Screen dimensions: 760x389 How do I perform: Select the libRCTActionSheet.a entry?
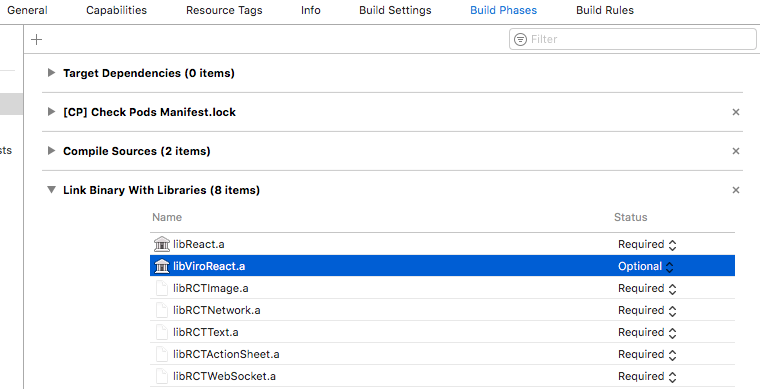(226, 355)
